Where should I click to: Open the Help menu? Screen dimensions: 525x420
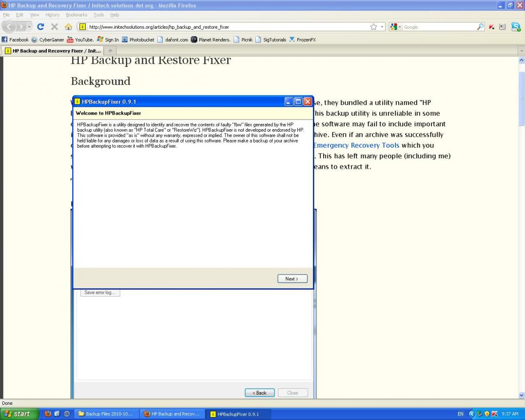[115, 15]
